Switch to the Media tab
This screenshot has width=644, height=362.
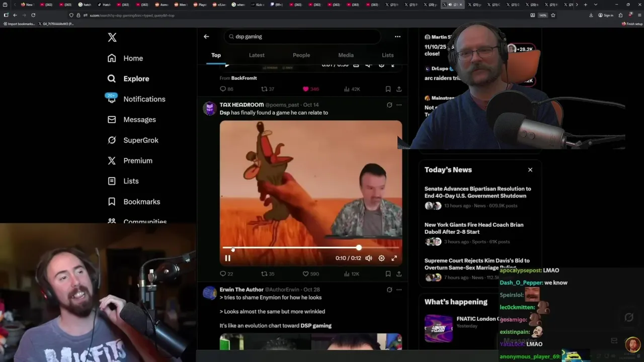coord(346,55)
